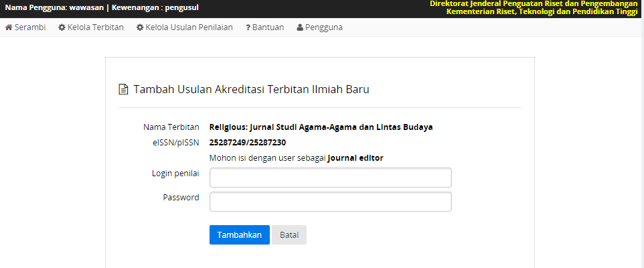The height and width of the screenshot is (268, 644).
Task: Open the Kelola Terbitan menu
Action: point(95,27)
